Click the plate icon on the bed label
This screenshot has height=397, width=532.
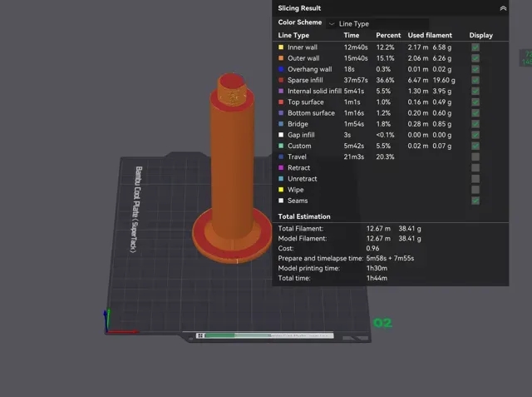pos(200,335)
